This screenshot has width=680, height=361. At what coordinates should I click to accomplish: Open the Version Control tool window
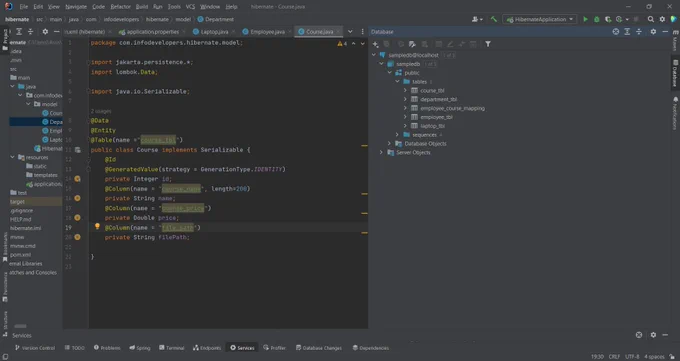pyautogui.click(x=35, y=348)
